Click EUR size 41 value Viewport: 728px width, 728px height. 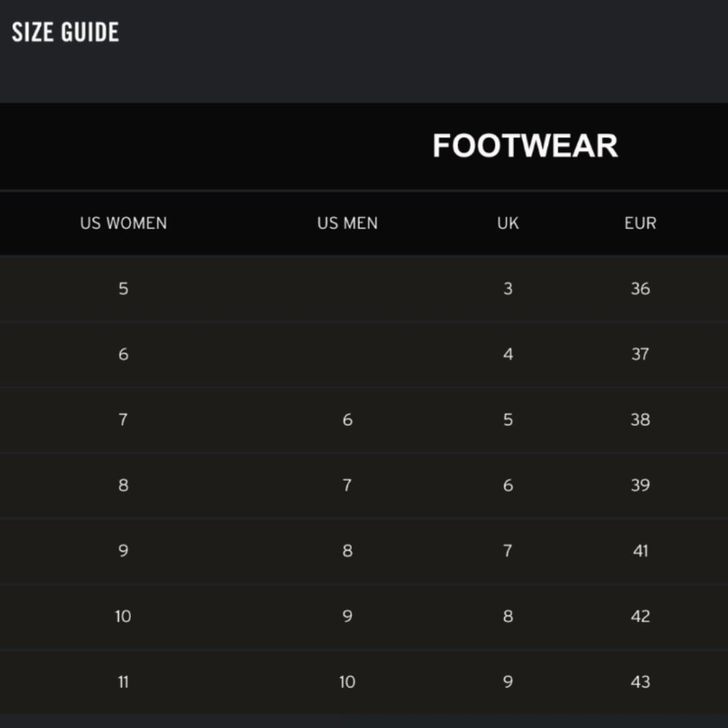tap(640, 550)
